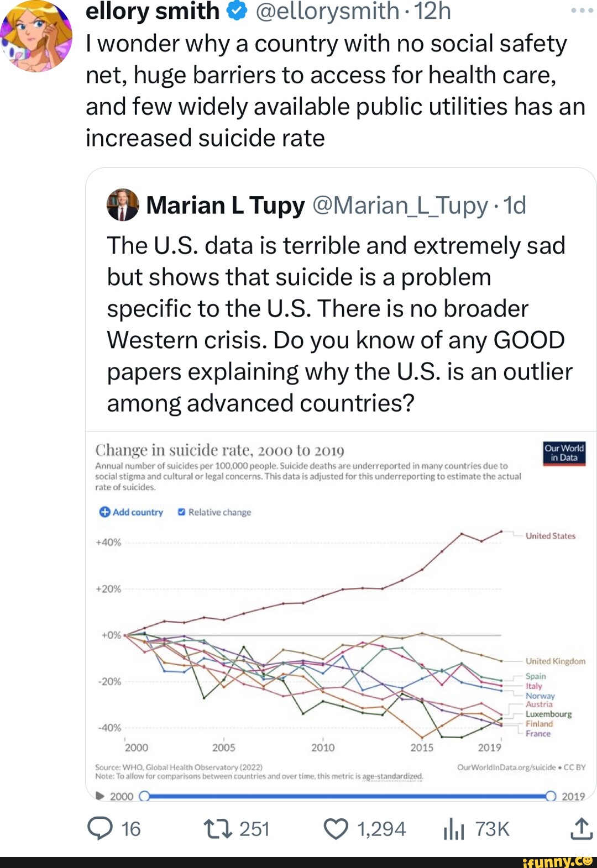Click the United States line label
Image resolution: width=597 pixels, height=868 pixels.
pos(550,536)
